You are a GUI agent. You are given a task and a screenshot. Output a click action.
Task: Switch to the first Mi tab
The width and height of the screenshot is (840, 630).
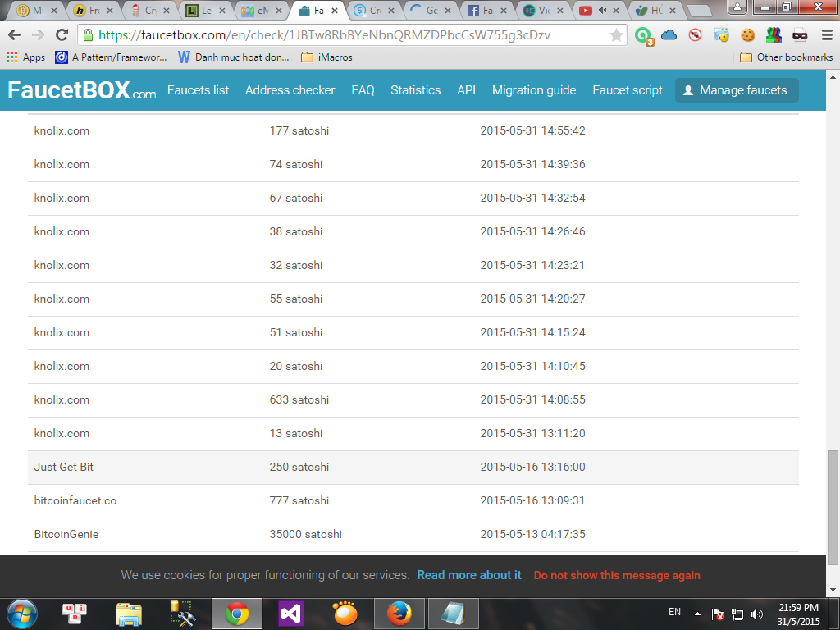36,10
